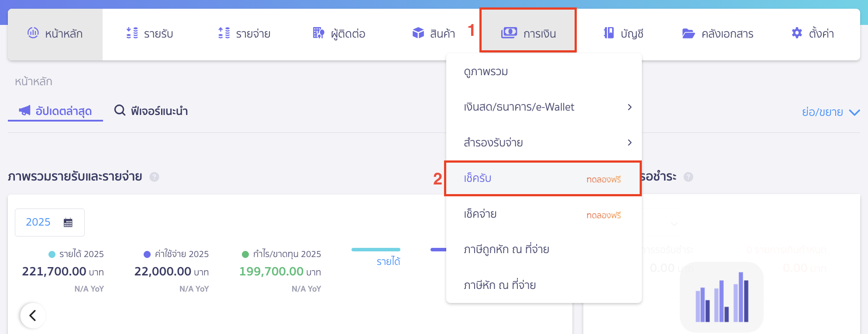The width and height of the screenshot is (868, 334).
Task: Toggle the รายได้ 2025 legend dot
Action: (x=52, y=254)
